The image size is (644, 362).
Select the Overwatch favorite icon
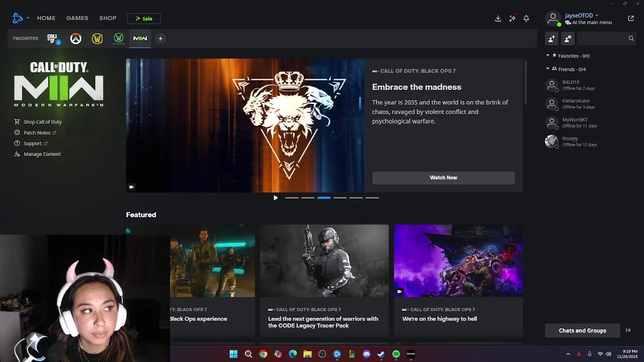(75, 39)
